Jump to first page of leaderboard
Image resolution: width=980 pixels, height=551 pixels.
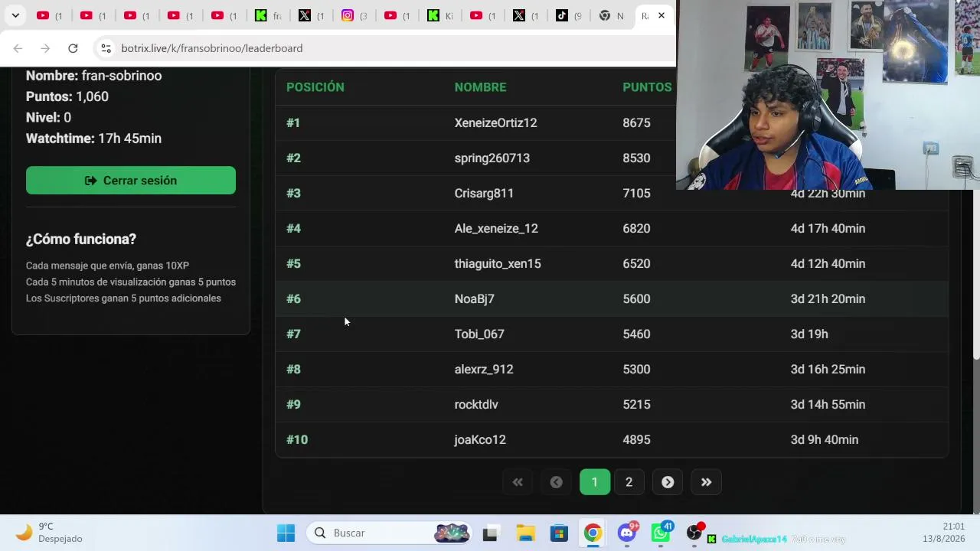tap(518, 482)
